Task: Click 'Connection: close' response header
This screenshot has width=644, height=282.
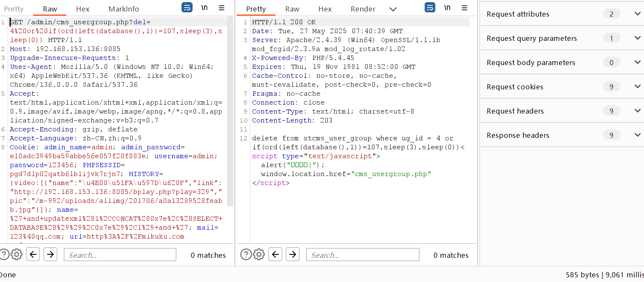Action: (288, 103)
